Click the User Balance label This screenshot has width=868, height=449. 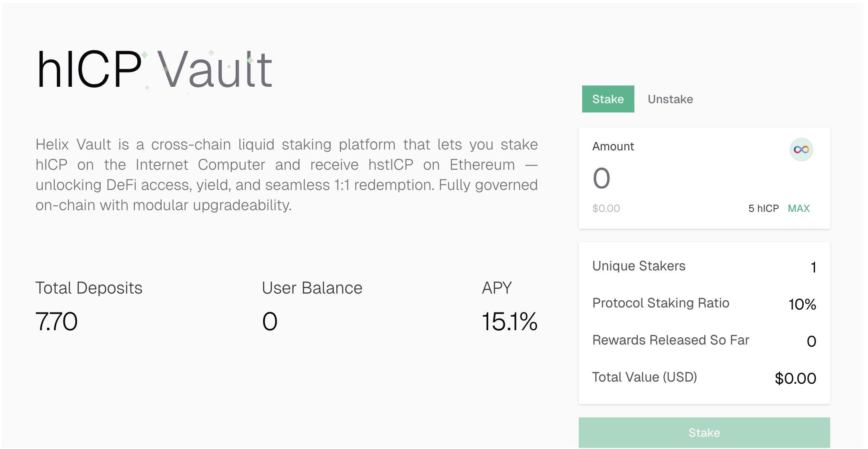coord(312,288)
